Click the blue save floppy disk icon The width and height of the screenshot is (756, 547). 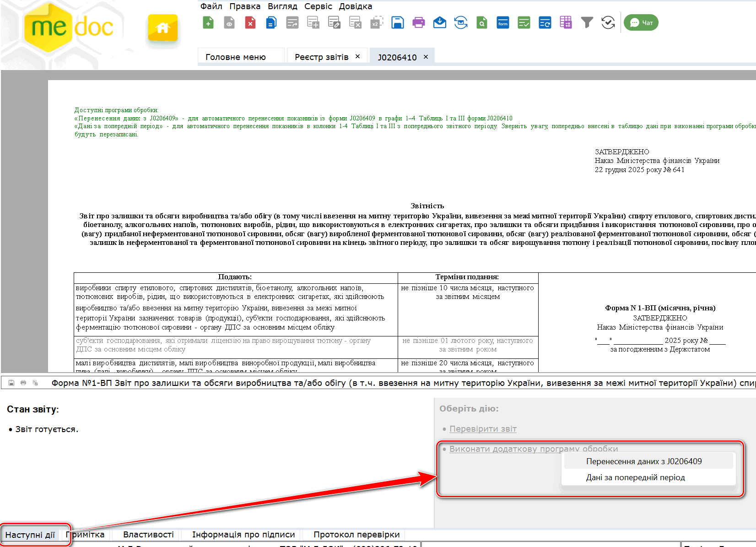pos(397,22)
